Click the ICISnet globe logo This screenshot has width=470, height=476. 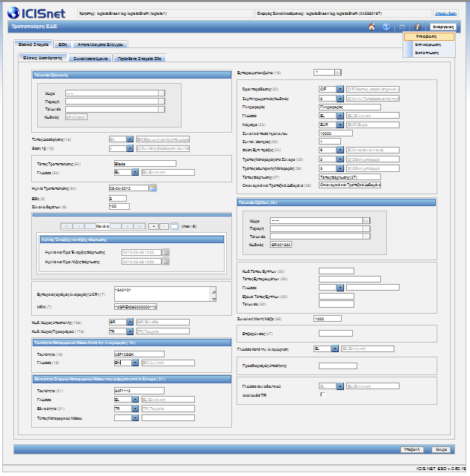click(13, 13)
